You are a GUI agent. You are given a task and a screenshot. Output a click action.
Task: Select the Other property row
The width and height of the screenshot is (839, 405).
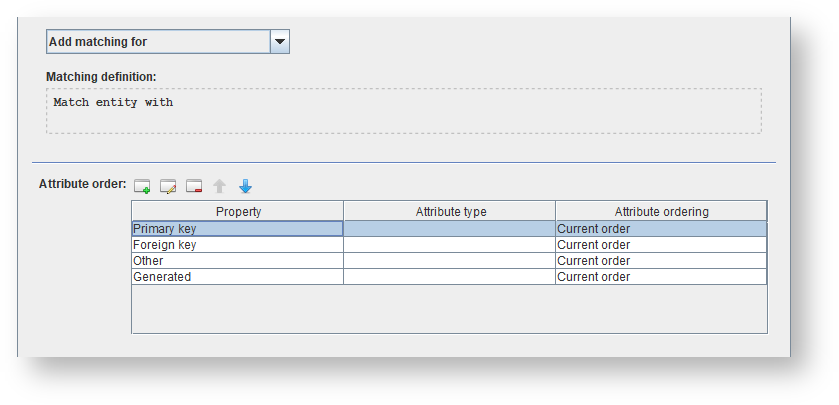tap(237, 261)
